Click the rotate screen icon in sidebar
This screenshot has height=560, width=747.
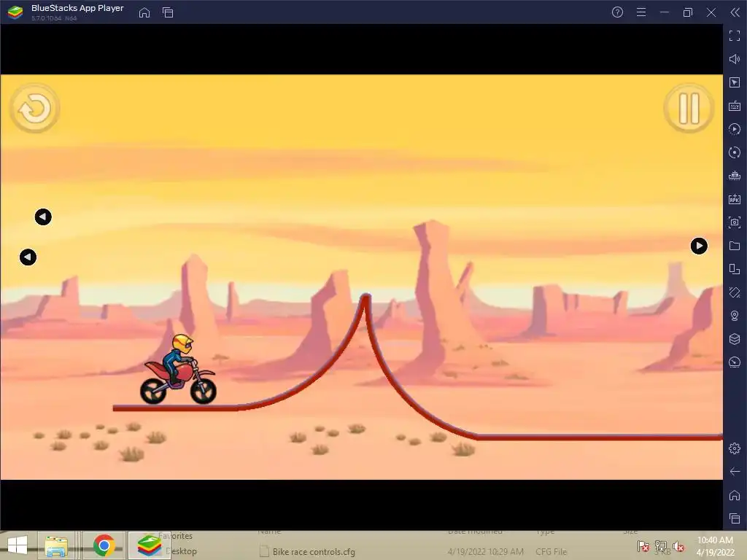point(735,269)
